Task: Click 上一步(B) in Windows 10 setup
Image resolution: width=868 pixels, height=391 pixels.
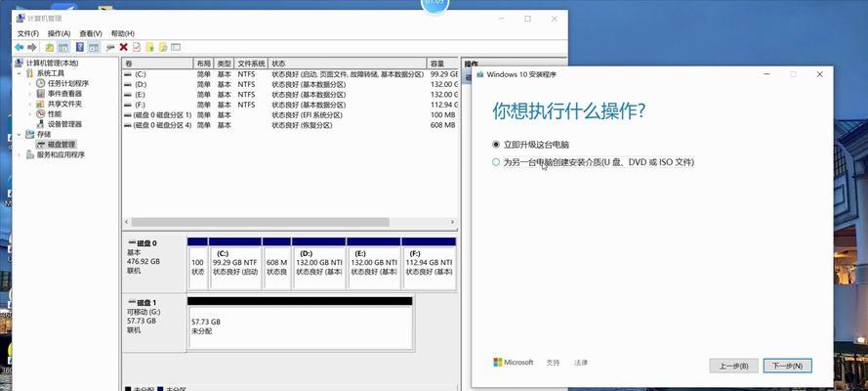Action: [x=733, y=366]
